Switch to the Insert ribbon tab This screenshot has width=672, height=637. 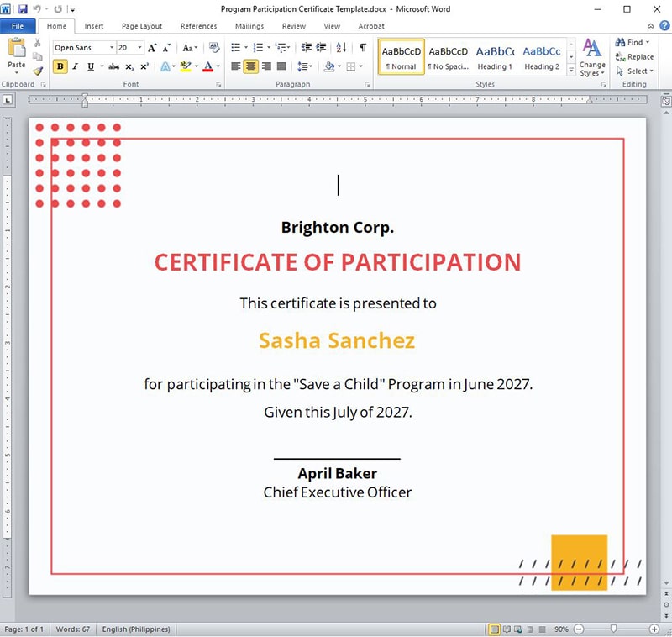coord(94,26)
